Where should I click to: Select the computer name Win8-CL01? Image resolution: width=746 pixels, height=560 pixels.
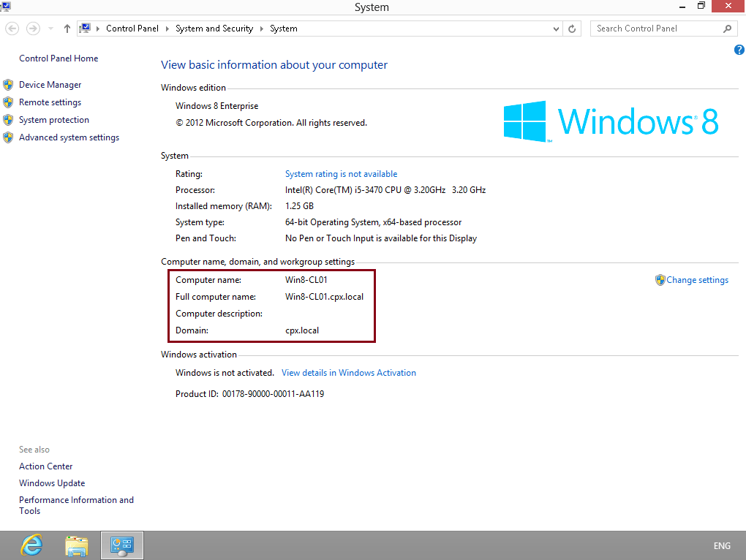306,280
